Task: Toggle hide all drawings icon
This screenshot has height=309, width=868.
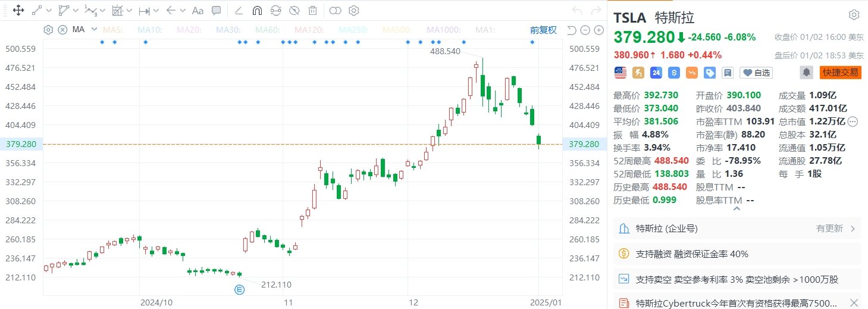Action: pyautogui.click(x=294, y=10)
